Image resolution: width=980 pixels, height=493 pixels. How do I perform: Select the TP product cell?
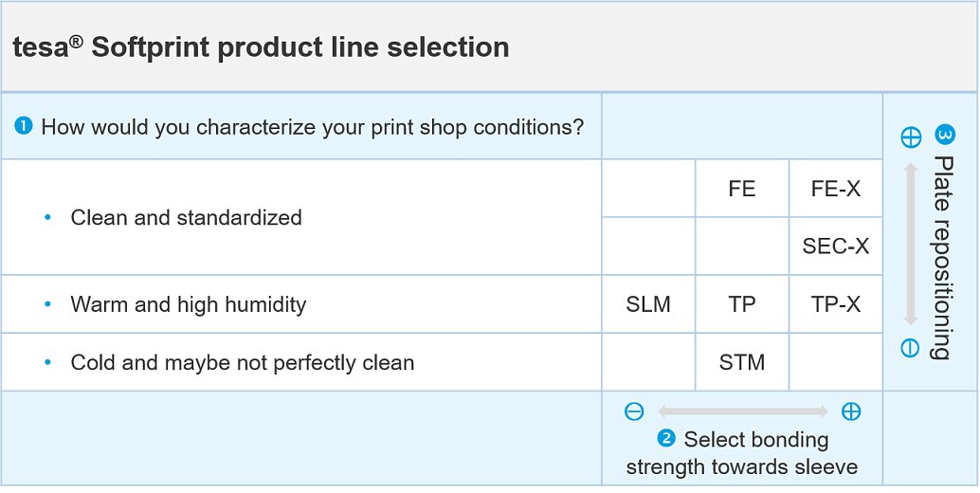click(742, 304)
